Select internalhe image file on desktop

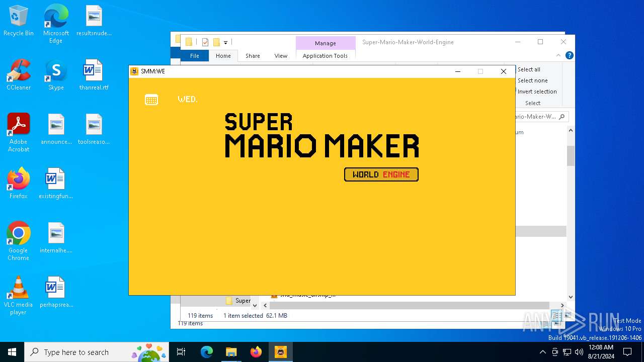click(x=56, y=238)
